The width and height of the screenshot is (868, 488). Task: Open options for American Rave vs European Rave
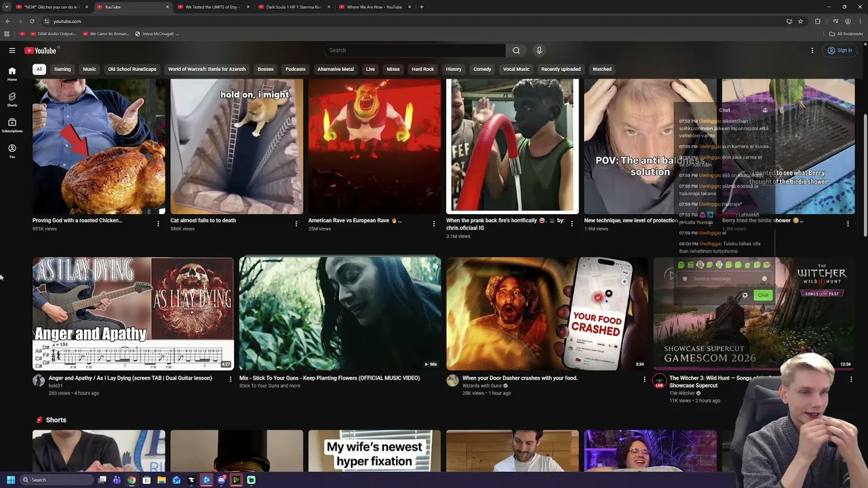pos(434,224)
